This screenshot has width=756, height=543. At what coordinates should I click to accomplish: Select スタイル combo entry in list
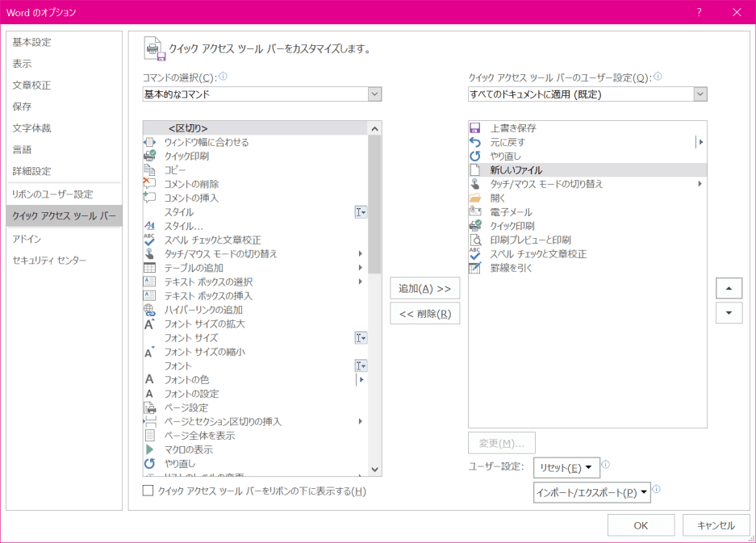tap(256, 211)
